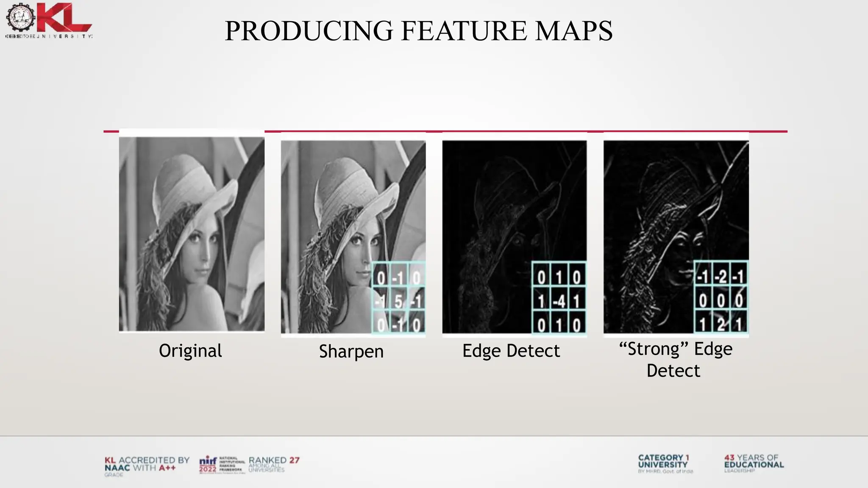Click the university seal emblem

coord(20,17)
